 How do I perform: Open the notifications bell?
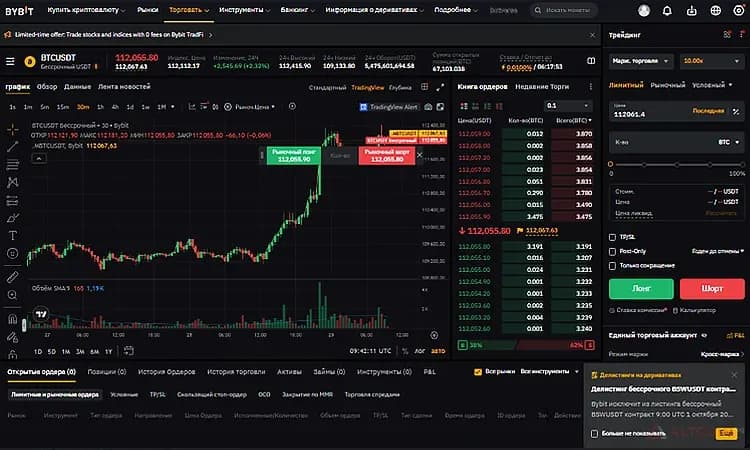pos(667,10)
